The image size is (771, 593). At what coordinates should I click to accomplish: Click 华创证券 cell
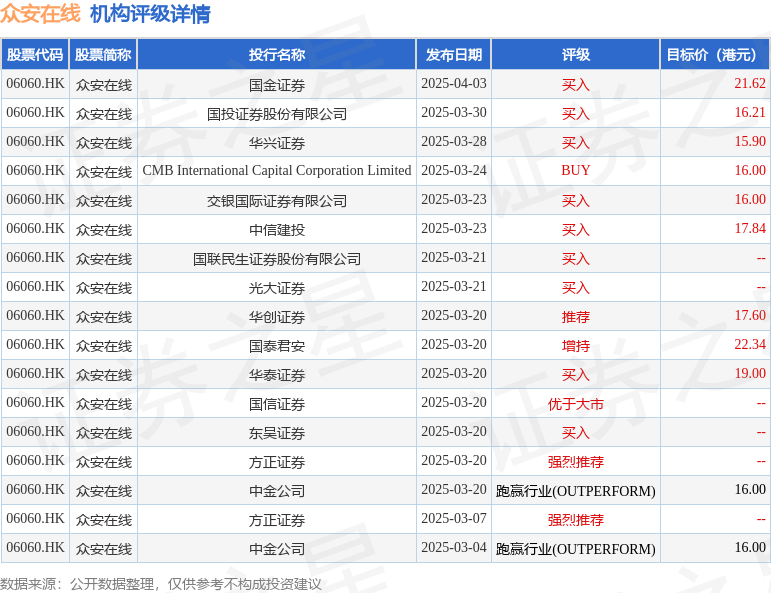point(277,317)
